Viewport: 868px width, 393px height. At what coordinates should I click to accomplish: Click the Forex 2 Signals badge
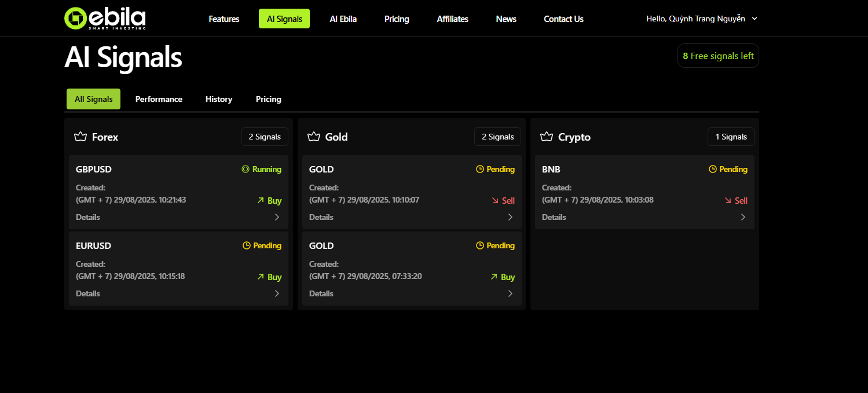(x=265, y=137)
